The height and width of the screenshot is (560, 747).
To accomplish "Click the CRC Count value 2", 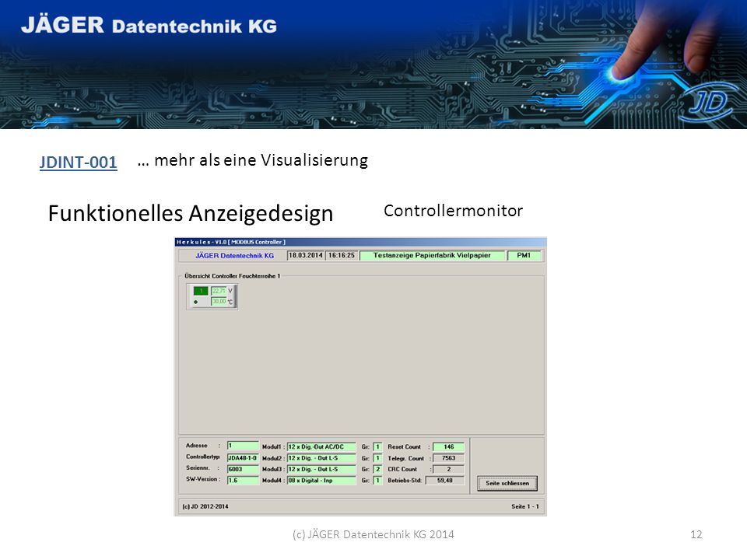I will pyautogui.click(x=448, y=470).
